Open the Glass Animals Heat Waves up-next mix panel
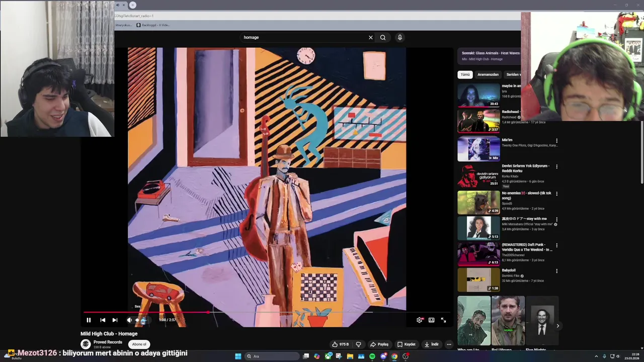Screen dimensions: 644x362 pyautogui.click(x=489, y=56)
